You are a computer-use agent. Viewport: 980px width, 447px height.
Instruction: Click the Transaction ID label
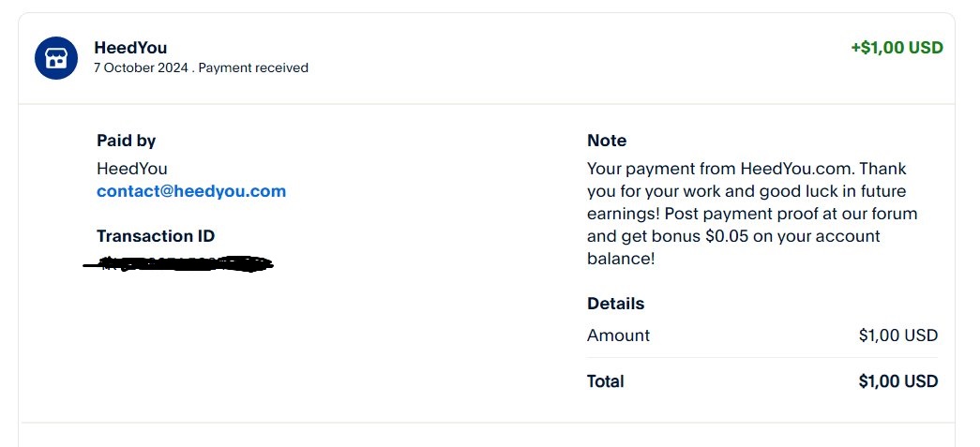[156, 236]
